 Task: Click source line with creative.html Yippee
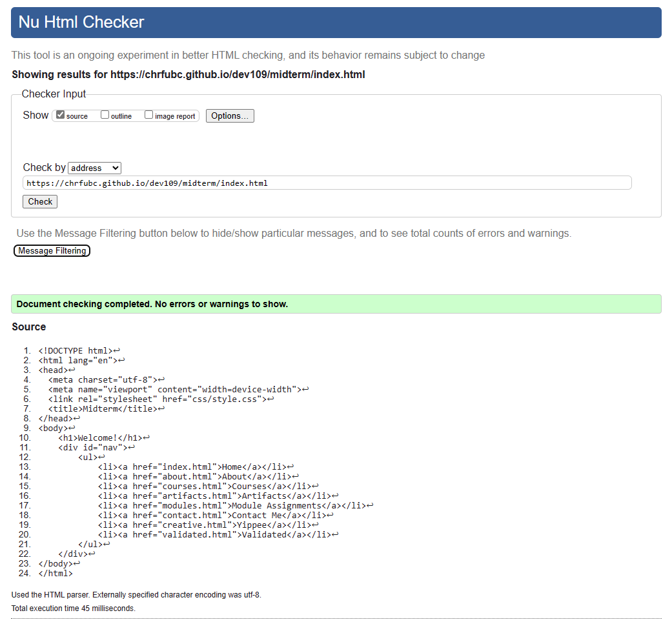(x=209, y=525)
